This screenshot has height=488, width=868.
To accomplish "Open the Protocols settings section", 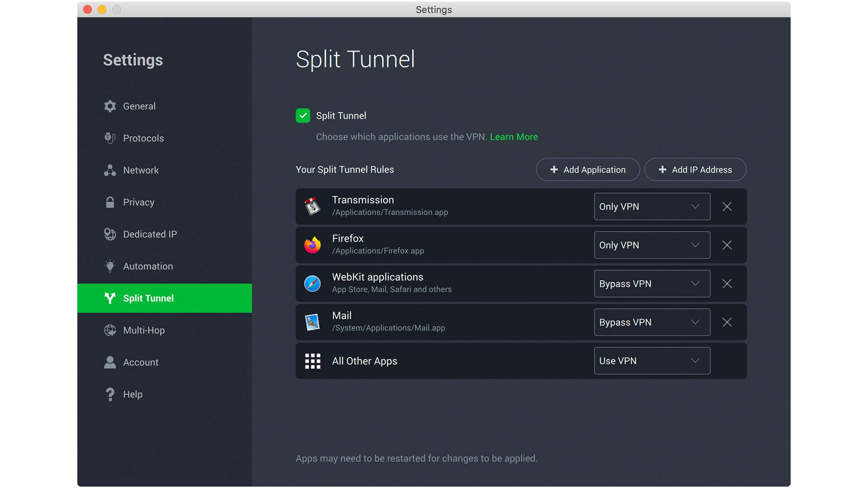I will pos(143,138).
